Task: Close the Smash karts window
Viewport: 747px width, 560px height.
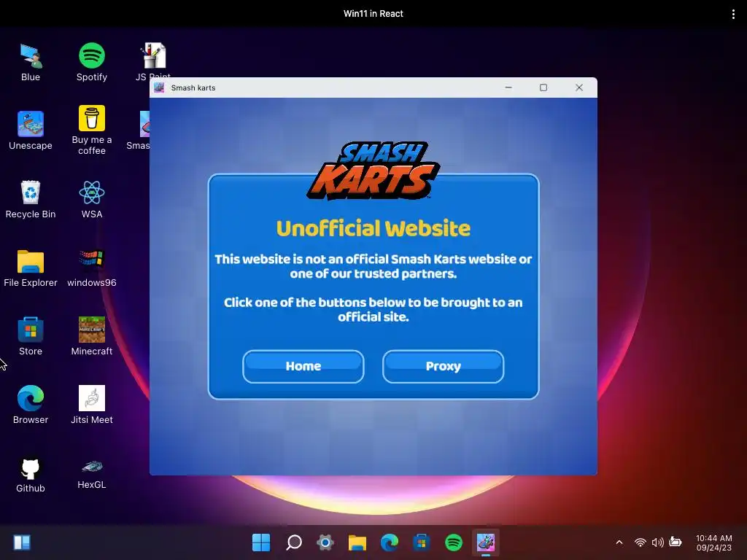Action: 578,87
